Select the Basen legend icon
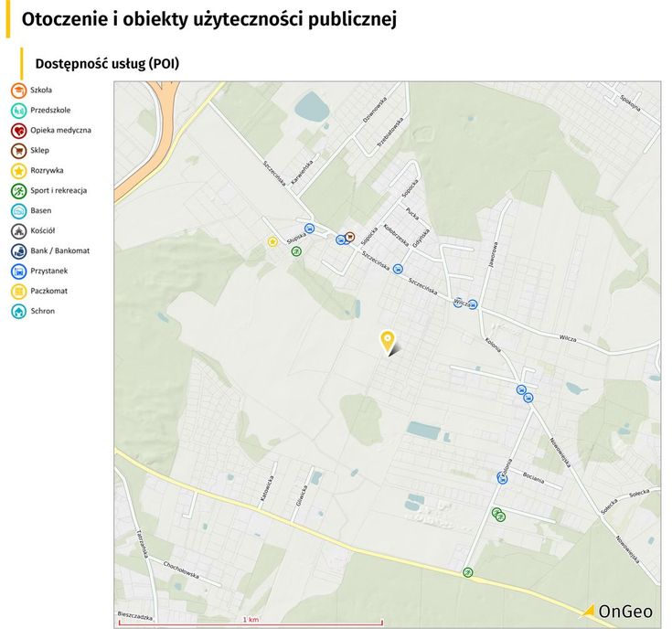This screenshot has width=672, height=639. click(x=19, y=211)
